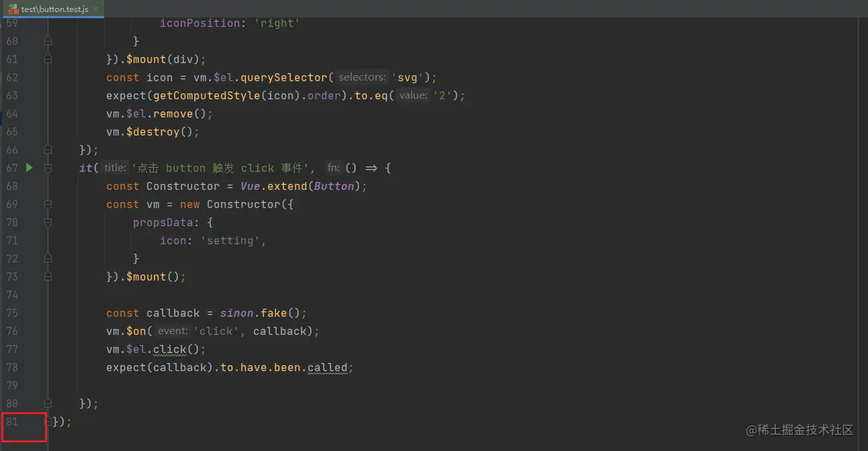Click the querySelector method call

pos(285,77)
